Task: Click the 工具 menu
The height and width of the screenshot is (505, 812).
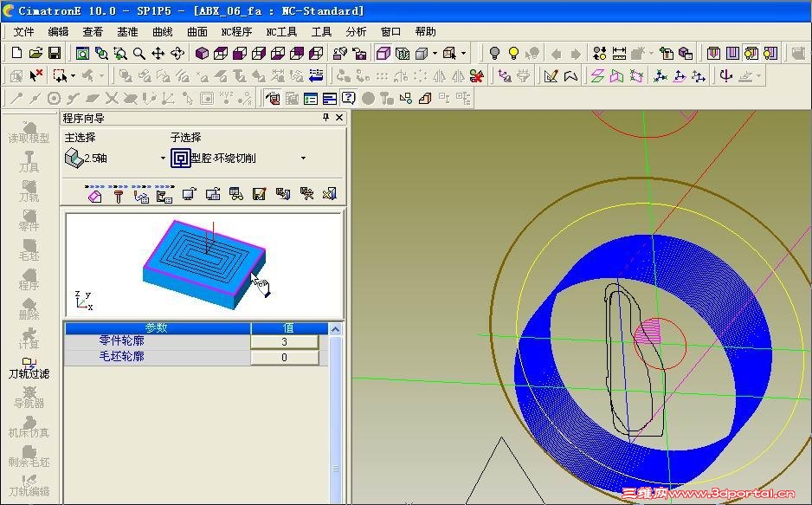Action: [321, 32]
